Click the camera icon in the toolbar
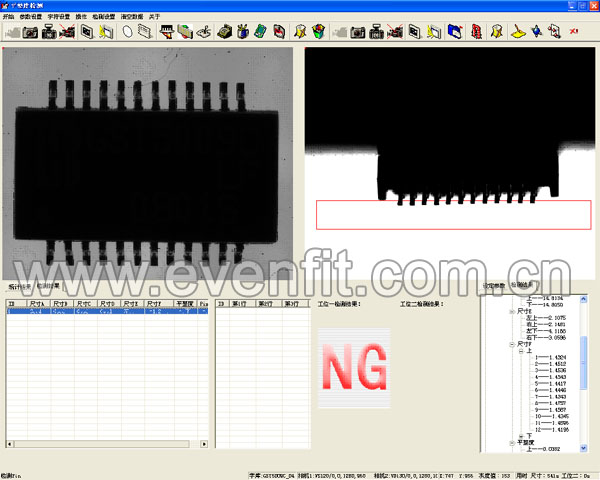This screenshot has height=480, width=600. [30, 32]
